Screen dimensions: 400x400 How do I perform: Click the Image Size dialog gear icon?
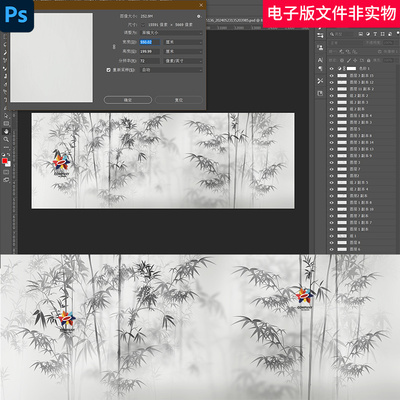click(199, 16)
